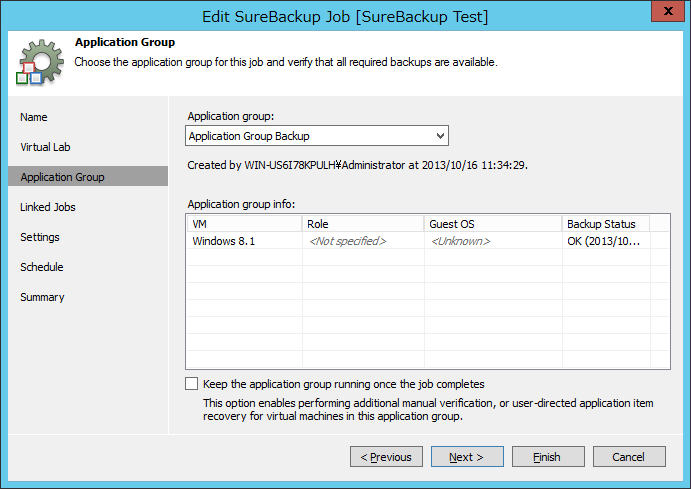Go to the Name step

pyautogui.click(x=34, y=117)
